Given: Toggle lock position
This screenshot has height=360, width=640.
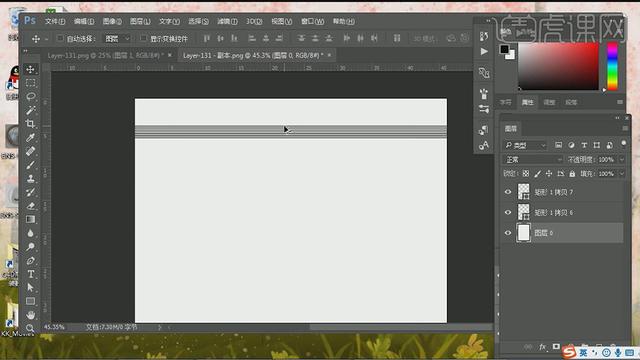Looking at the screenshot, I should pyautogui.click(x=549, y=174).
